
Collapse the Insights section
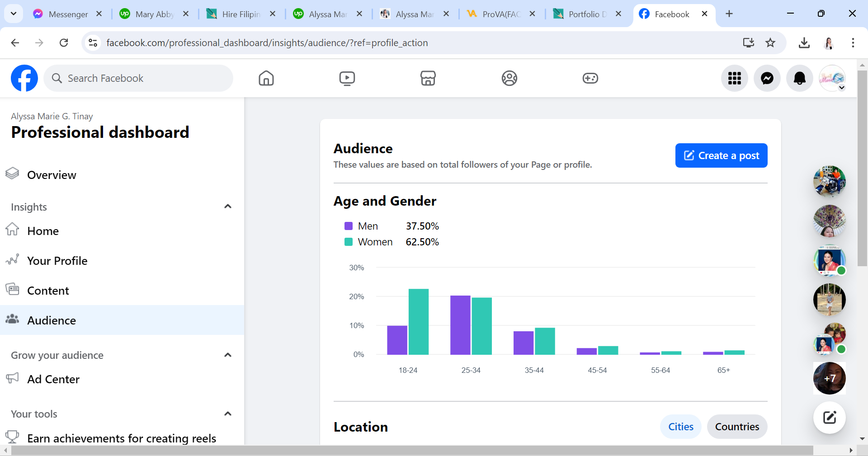pyautogui.click(x=228, y=207)
